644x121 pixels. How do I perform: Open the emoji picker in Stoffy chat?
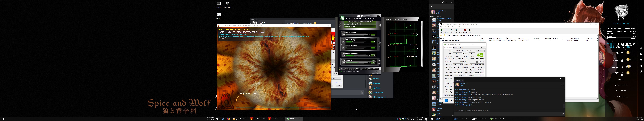(562, 114)
